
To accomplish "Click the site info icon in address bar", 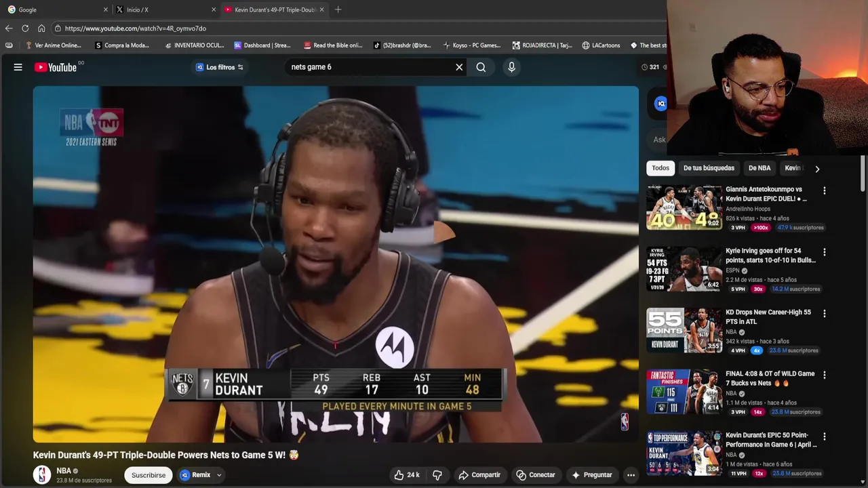I will click(x=58, y=28).
